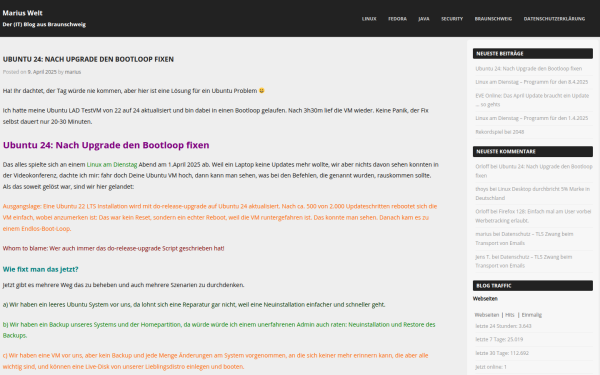Open Jens T. comment on Datenschutz TLS Zwang
The width and height of the screenshot is (600, 375).
pyautogui.click(x=523, y=261)
